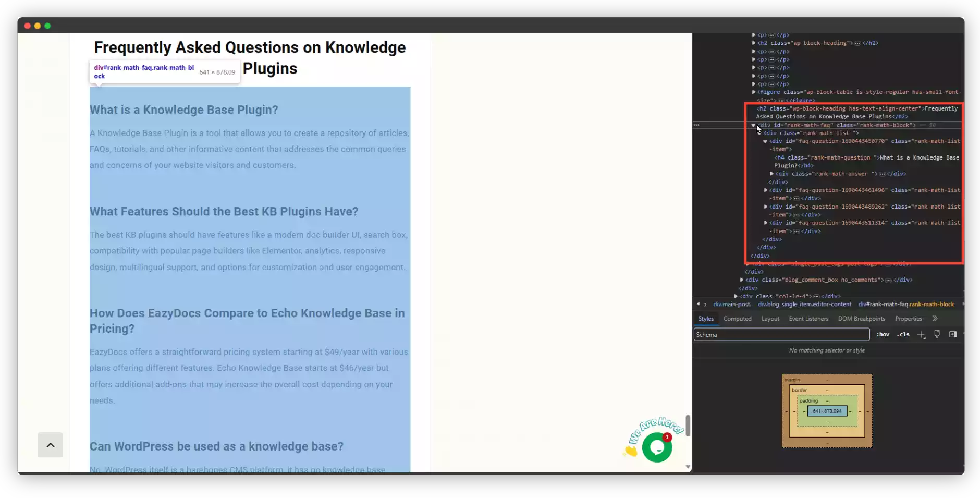The width and height of the screenshot is (980, 498).
Task: Click the page title 'Frequently Asked Questions on Knowledge'
Action: click(250, 47)
